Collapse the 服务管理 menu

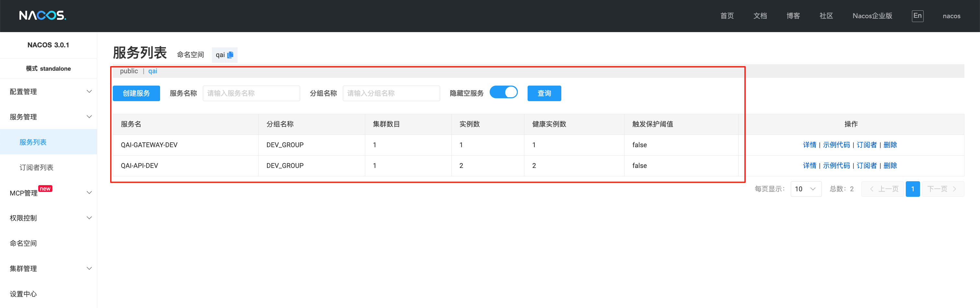point(48,117)
